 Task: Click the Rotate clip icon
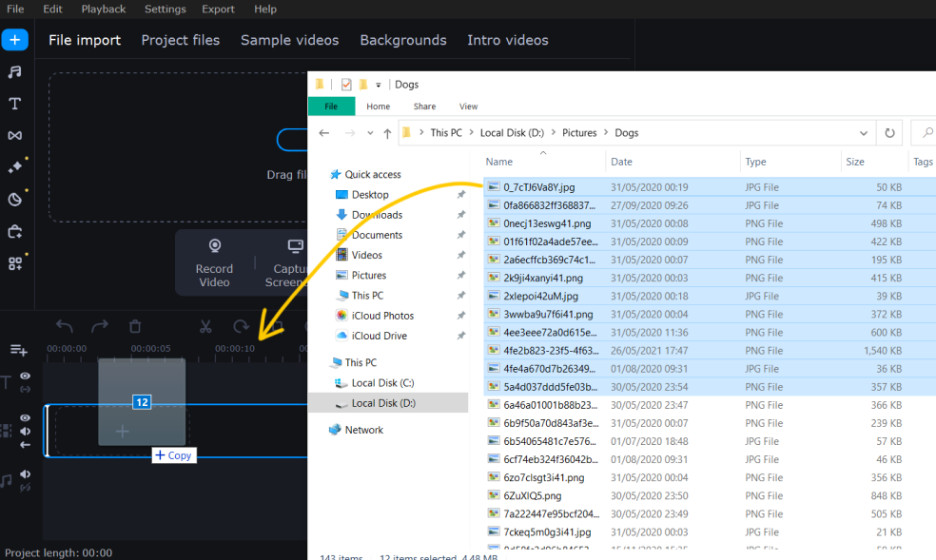coord(241,326)
